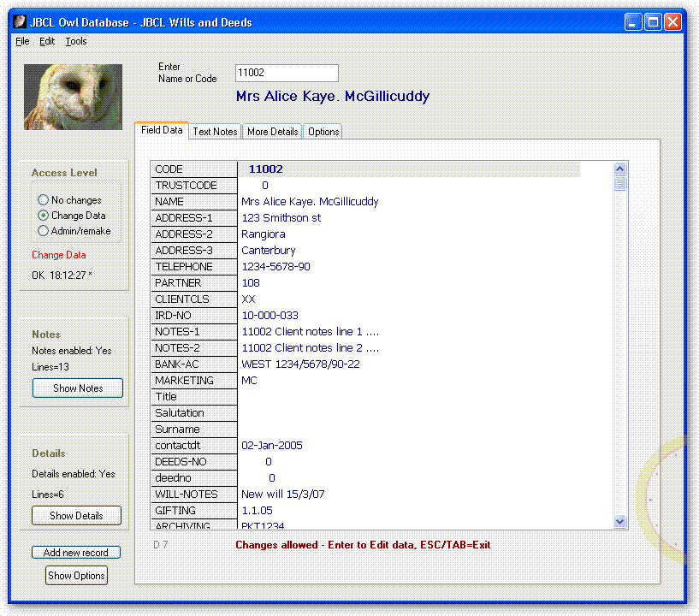Click the owl application icon in title bar
Screen dimensions: 699x616
(21, 22)
